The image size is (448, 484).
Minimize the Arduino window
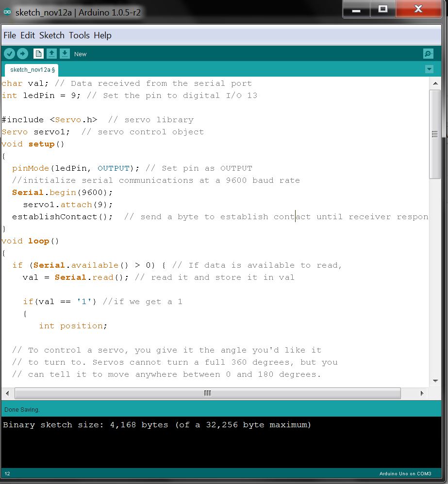click(356, 9)
